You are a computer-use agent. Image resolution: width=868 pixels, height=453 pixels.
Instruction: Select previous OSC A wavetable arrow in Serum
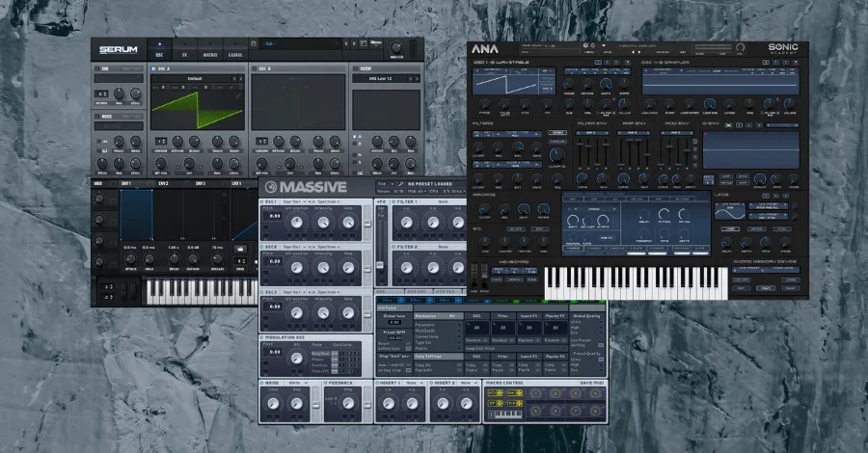[234, 78]
